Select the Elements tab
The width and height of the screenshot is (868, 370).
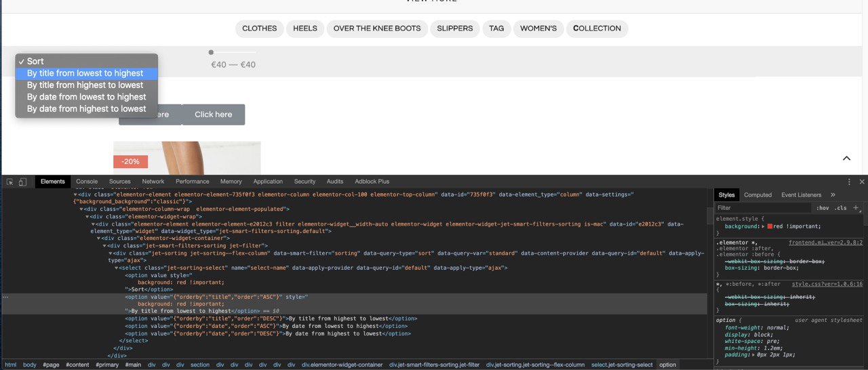click(53, 182)
